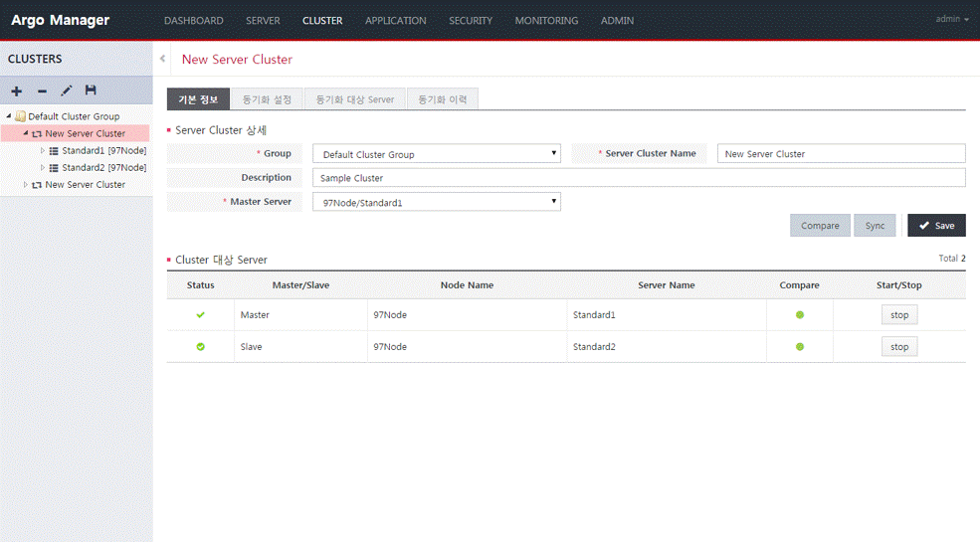Screen dimensions: 980x542
Task: Collapse the sidebar with the chevron arrow
Action: tap(162, 59)
